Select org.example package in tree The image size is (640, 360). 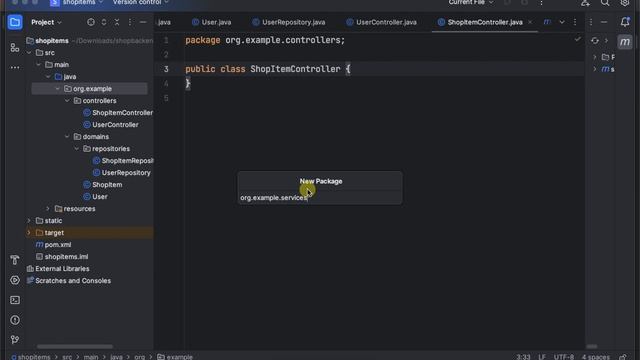(89, 89)
